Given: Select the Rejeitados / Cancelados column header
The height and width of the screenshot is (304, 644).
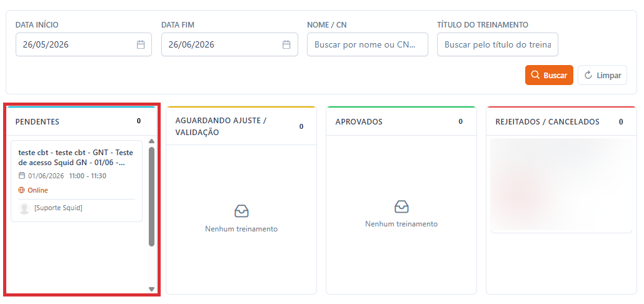Looking at the screenshot, I should click(x=561, y=121).
